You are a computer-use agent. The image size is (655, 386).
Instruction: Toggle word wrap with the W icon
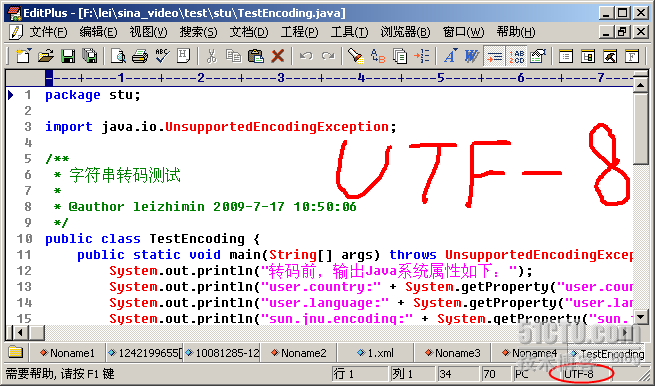472,56
